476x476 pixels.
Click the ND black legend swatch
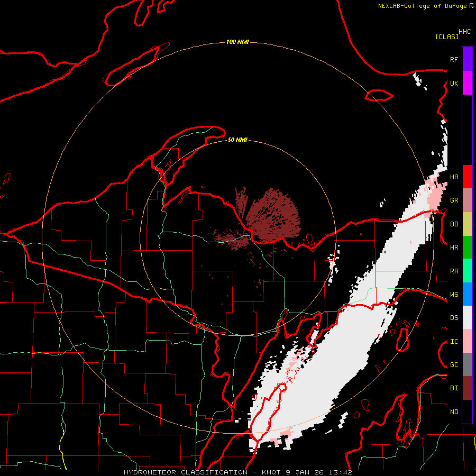click(467, 411)
